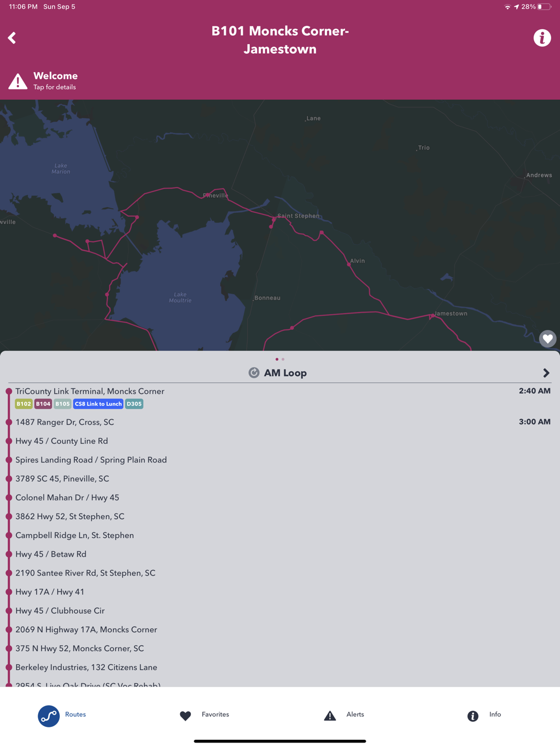Select Campbell Ridge Ln, St. Stephen stop

[74, 535]
